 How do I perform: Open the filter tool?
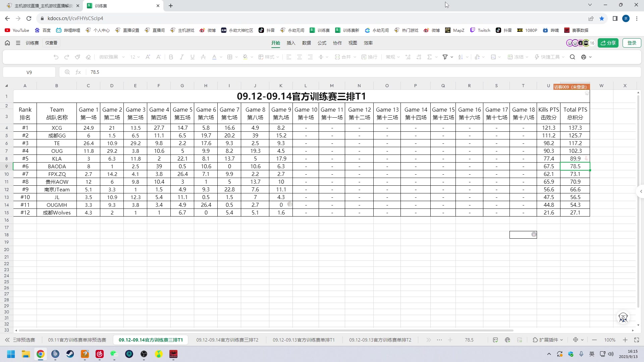(445, 57)
